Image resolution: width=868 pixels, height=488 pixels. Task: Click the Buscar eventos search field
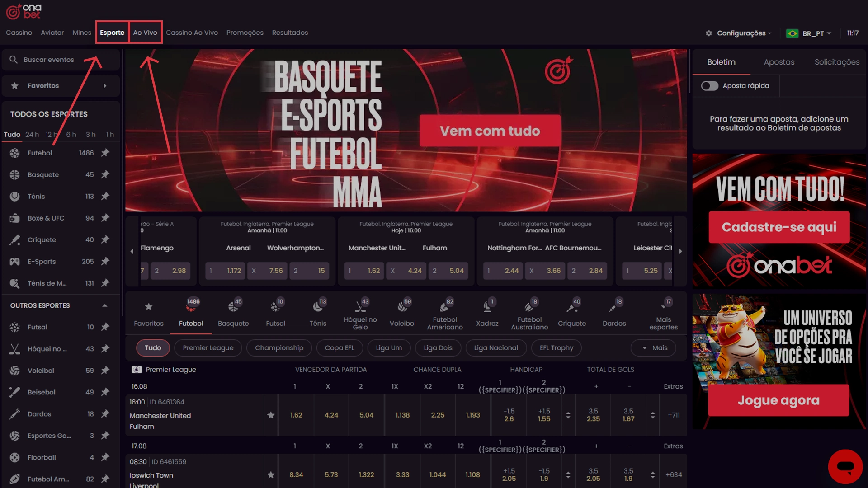[x=61, y=60]
